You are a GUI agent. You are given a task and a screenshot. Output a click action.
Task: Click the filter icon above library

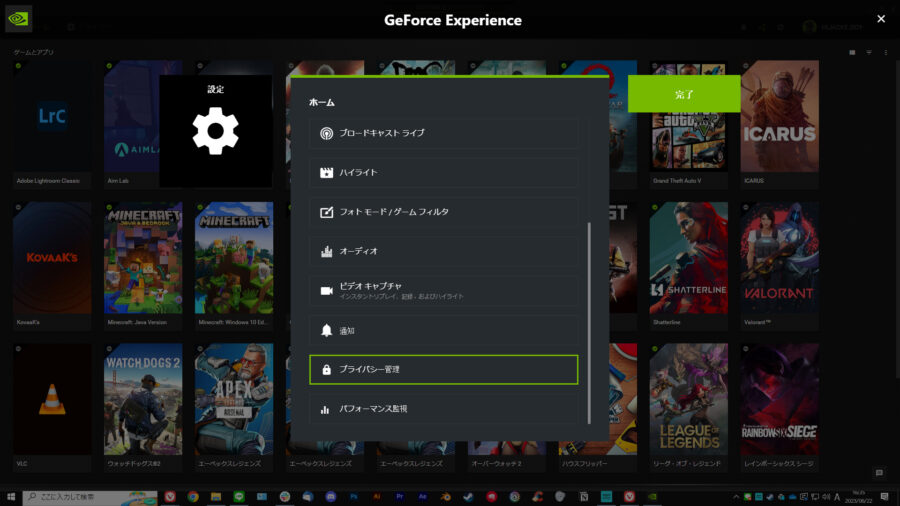[869, 52]
